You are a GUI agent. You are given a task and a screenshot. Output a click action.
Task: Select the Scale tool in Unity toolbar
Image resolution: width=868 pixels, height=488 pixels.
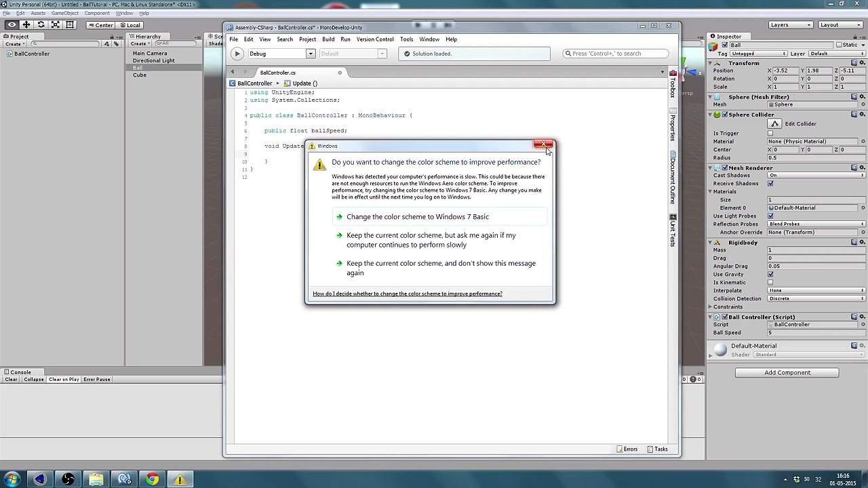pyautogui.click(x=56, y=25)
